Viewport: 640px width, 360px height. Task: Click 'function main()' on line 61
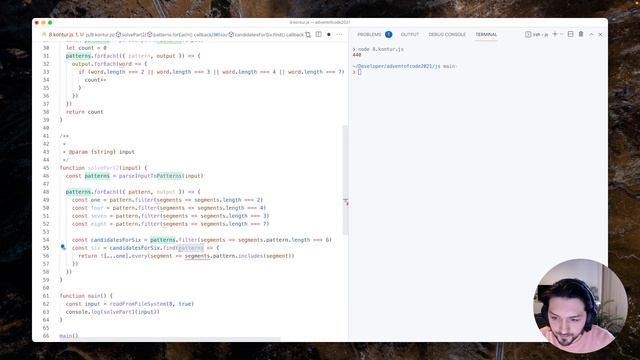(x=83, y=296)
